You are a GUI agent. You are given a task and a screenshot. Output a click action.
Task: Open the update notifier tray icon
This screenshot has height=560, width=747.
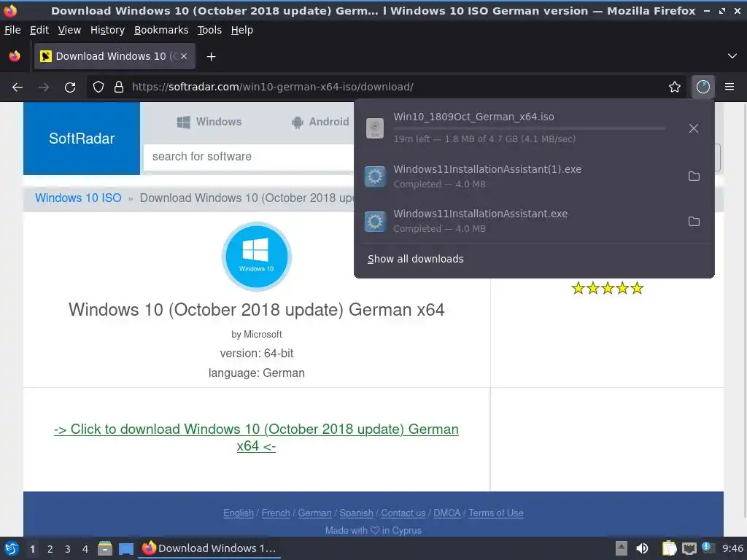(x=708, y=548)
